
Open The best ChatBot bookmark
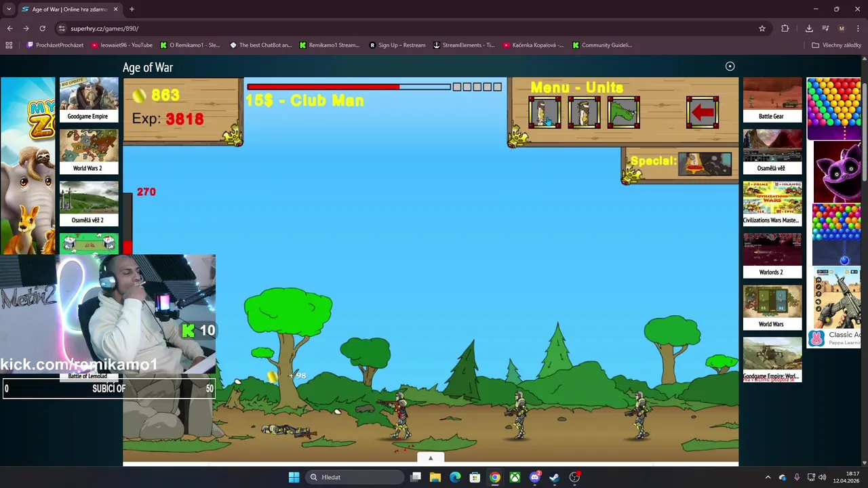tap(260, 45)
